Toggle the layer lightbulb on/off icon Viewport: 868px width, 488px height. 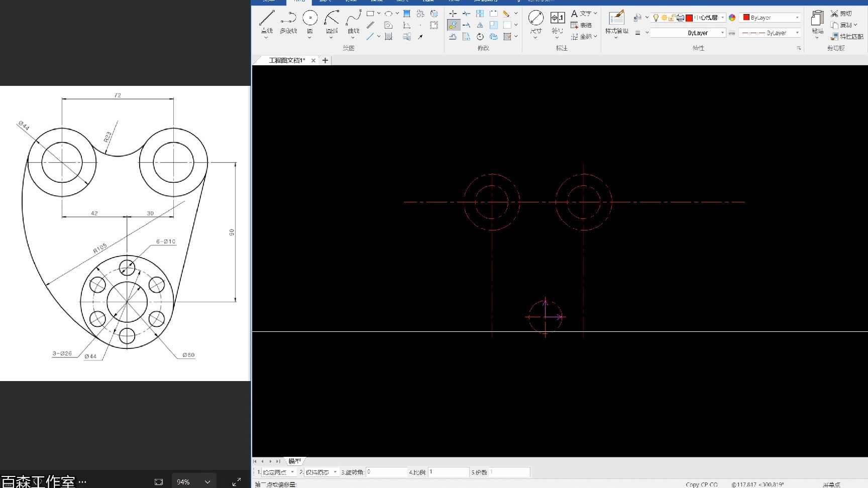(656, 18)
